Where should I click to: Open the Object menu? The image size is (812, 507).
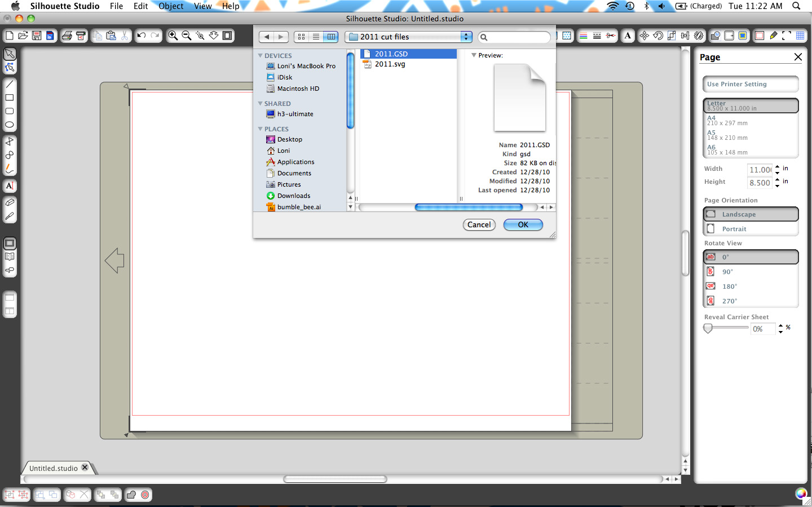pos(170,6)
